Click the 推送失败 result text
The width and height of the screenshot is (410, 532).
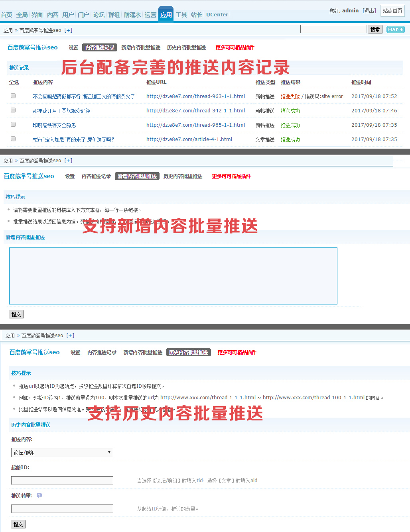(290, 96)
